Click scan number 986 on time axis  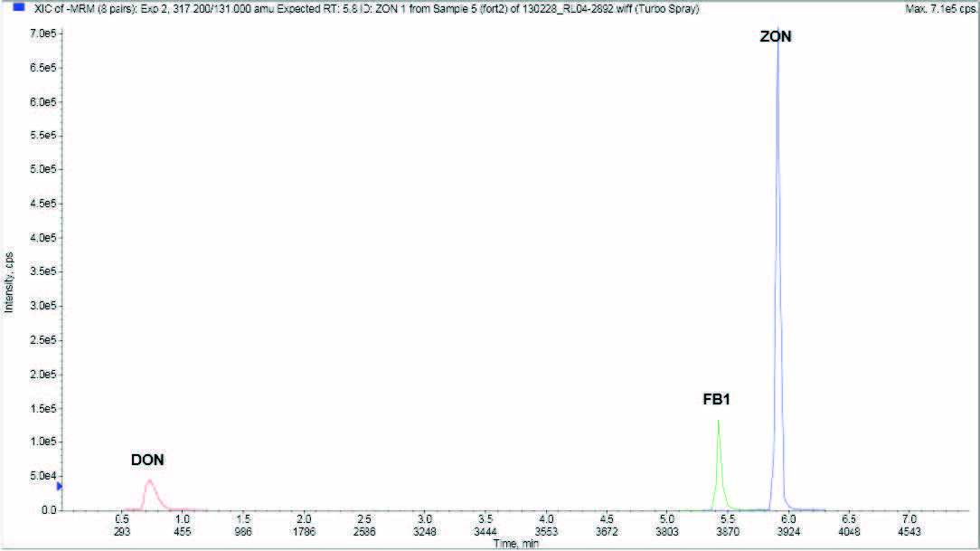coord(243,532)
